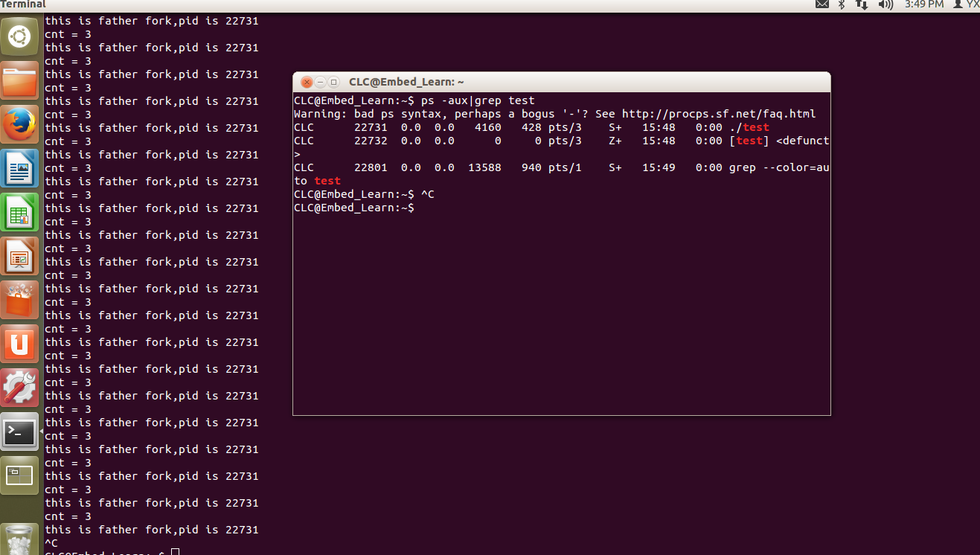Open the mail envelope indicator
This screenshot has height=555, width=980.
(822, 4)
